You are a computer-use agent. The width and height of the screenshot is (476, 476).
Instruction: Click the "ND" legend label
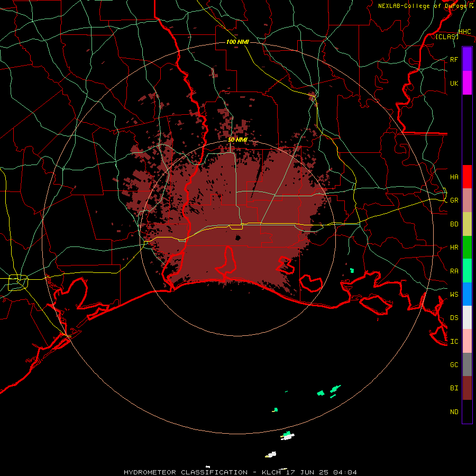(454, 412)
